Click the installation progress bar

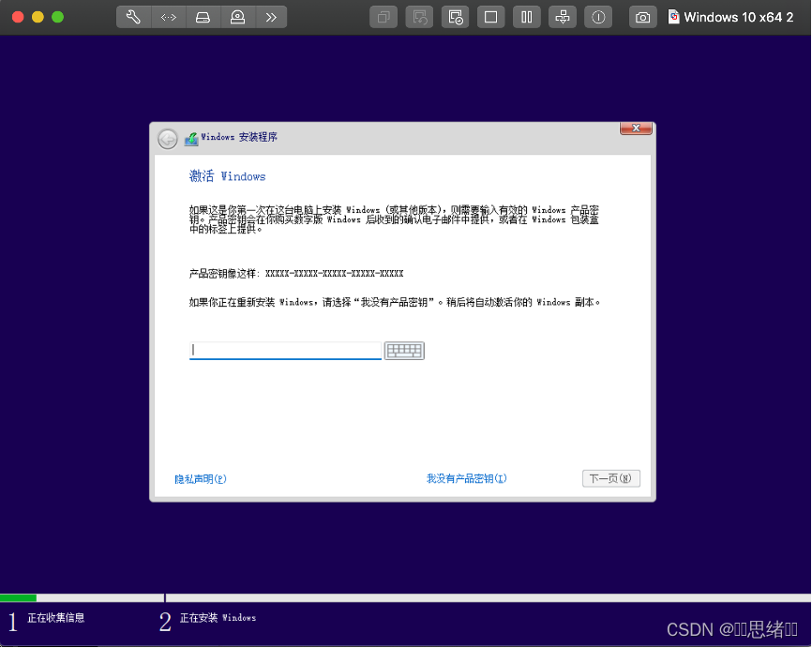click(x=405, y=597)
